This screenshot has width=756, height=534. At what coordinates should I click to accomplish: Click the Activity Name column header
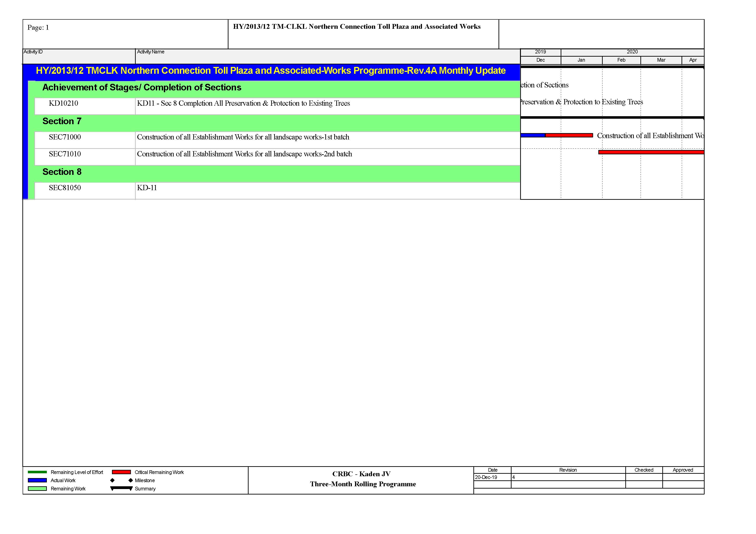pyautogui.click(x=328, y=56)
